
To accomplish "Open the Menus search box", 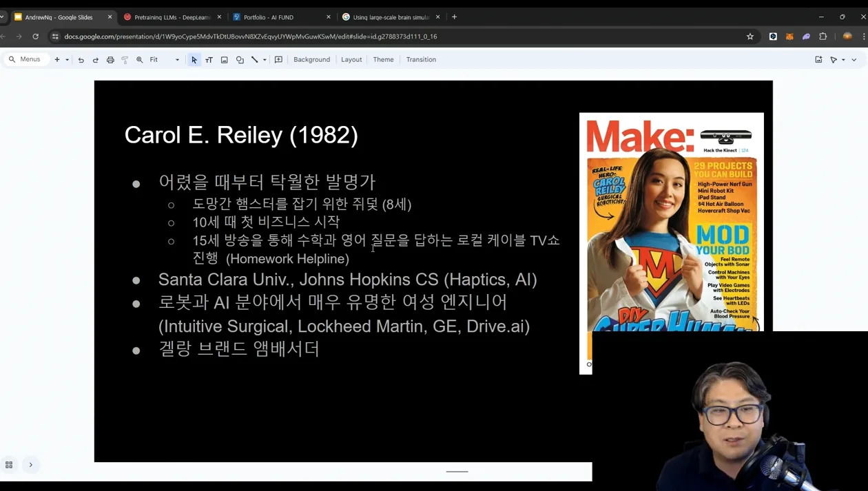I will [26, 60].
